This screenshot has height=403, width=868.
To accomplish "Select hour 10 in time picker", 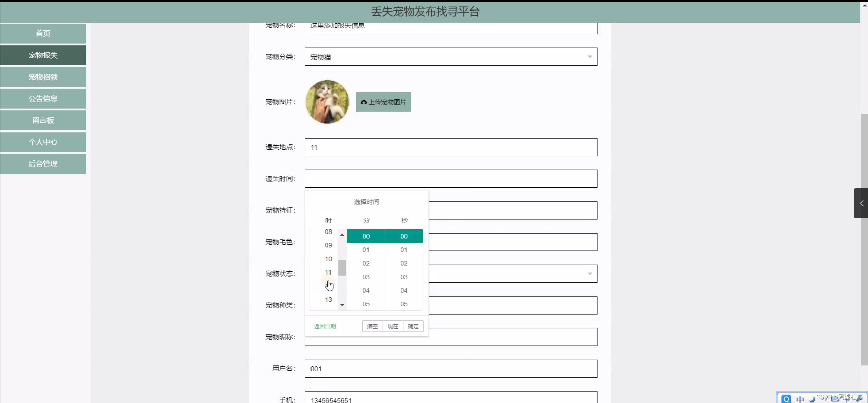I will (x=328, y=259).
